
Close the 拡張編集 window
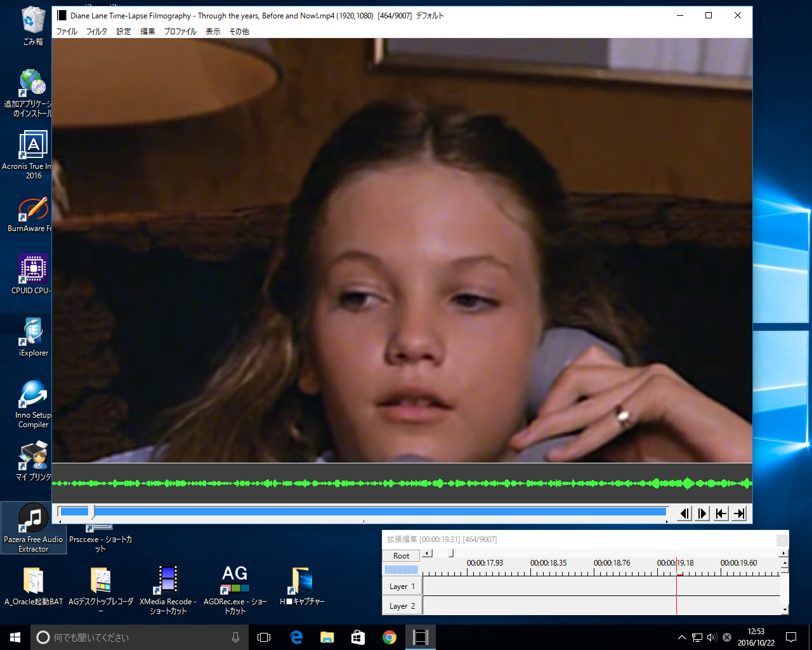pyautogui.click(x=782, y=540)
